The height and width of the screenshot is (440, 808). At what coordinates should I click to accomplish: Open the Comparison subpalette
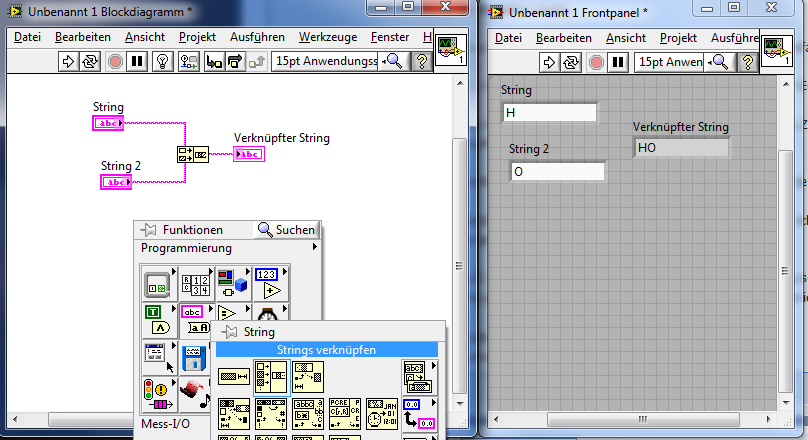coord(232,312)
